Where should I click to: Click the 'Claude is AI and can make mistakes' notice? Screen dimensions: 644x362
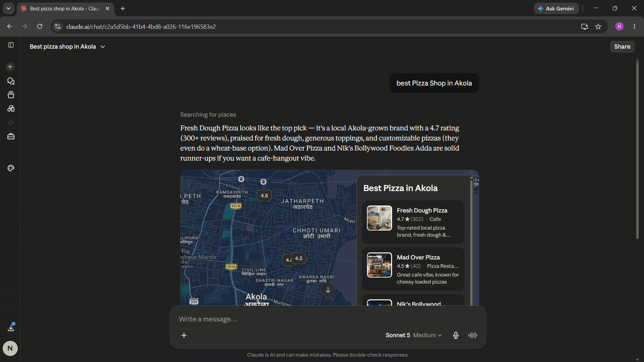(x=328, y=355)
